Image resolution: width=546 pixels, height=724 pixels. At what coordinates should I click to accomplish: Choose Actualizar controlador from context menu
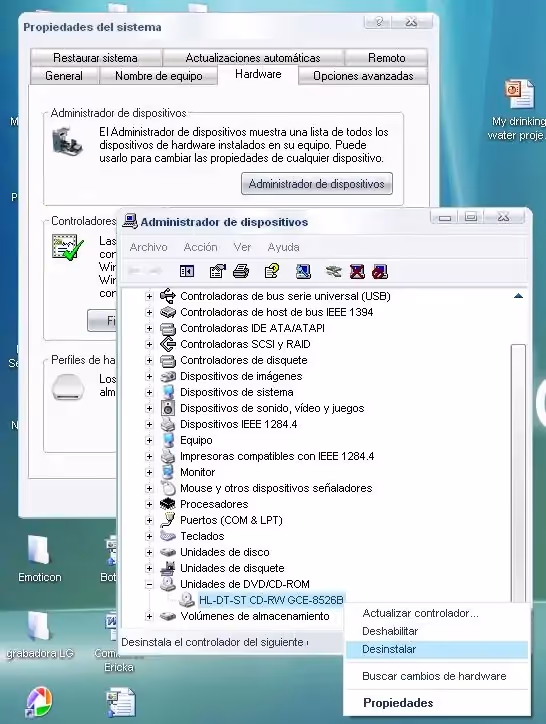437,613
